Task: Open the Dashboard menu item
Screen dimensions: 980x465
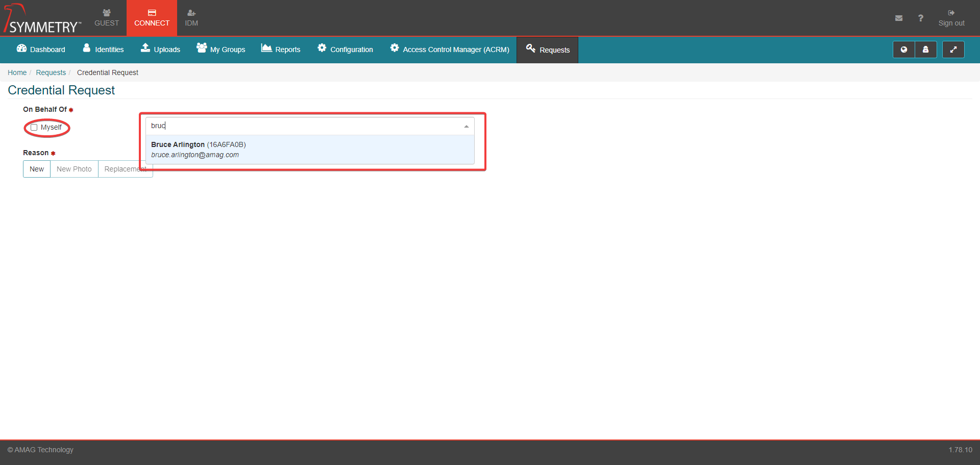Action: pos(41,50)
